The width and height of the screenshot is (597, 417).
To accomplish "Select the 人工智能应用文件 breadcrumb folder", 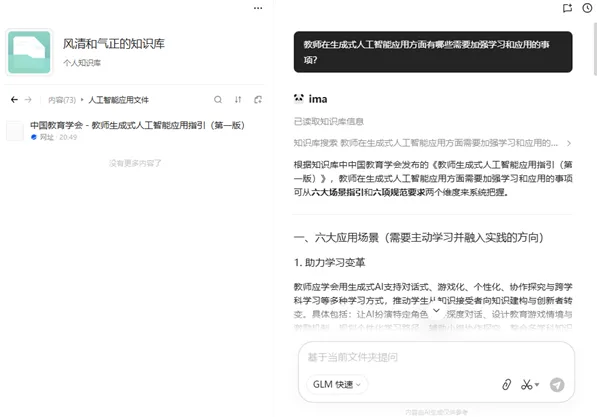I will click(118, 100).
